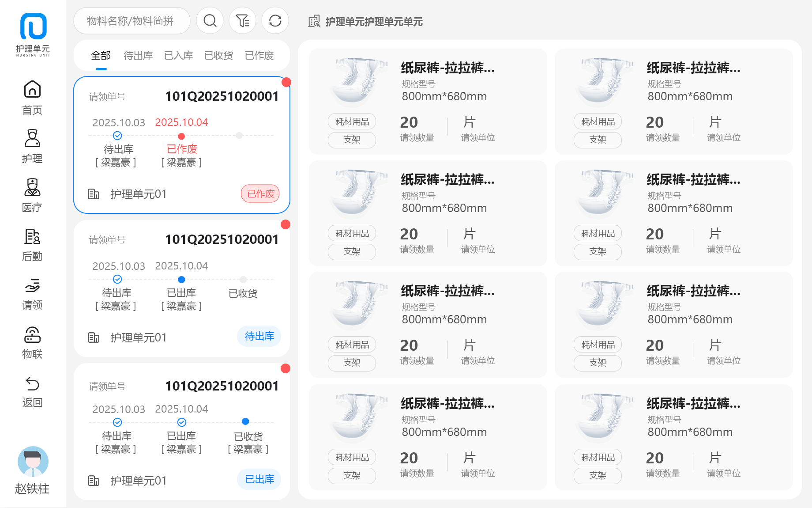Click the 赵铁柱 user avatar
Image resolution: width=812 pixels, height=508 pixels.
point(33,462)
